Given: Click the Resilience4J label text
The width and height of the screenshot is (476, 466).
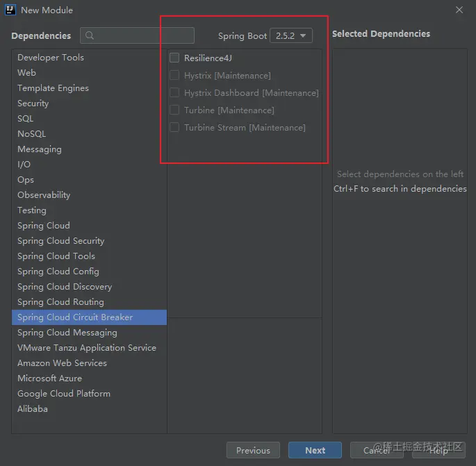Looking at the screenshot, I should [208, 58].
